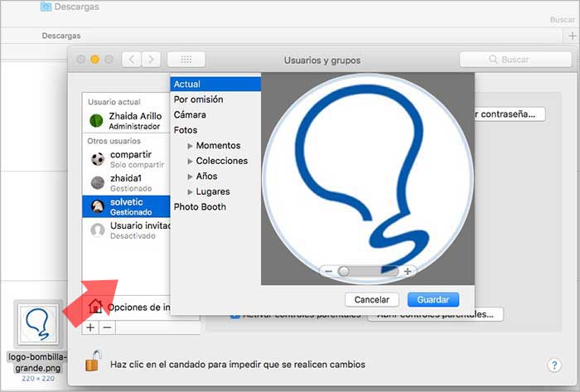Image resolution: width=580 pixels, height=392 pixels.
Task: Open parental controls button
Action: pyautogui.click(x=435, y=315)
